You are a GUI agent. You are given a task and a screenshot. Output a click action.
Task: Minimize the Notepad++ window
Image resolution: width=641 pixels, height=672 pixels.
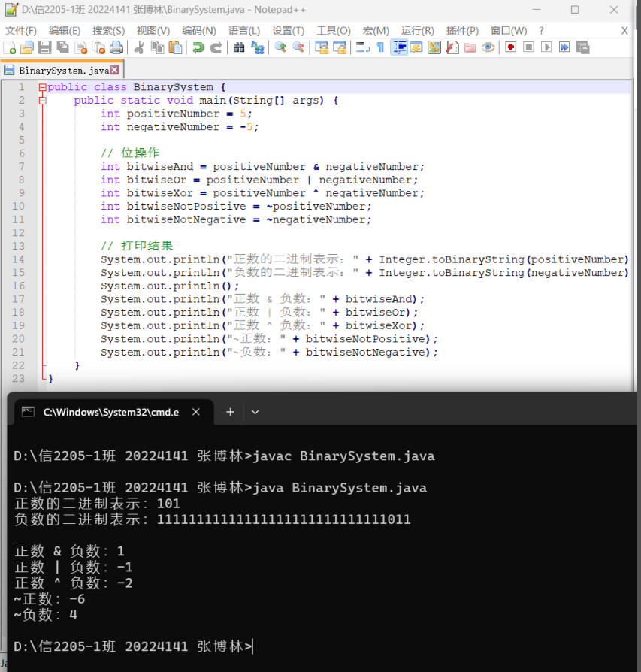[x=537, y=10]
